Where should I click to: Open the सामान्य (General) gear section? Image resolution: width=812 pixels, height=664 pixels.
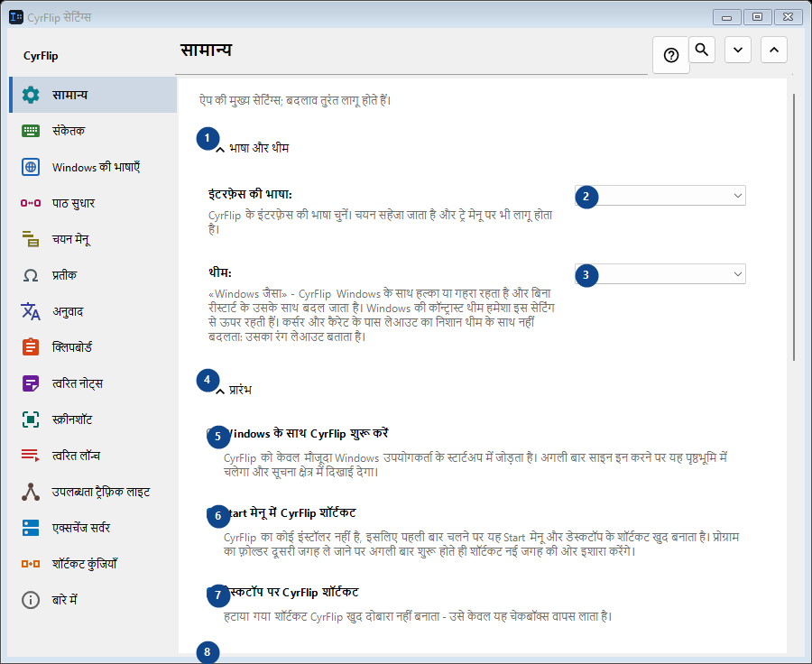coord(93,95)
